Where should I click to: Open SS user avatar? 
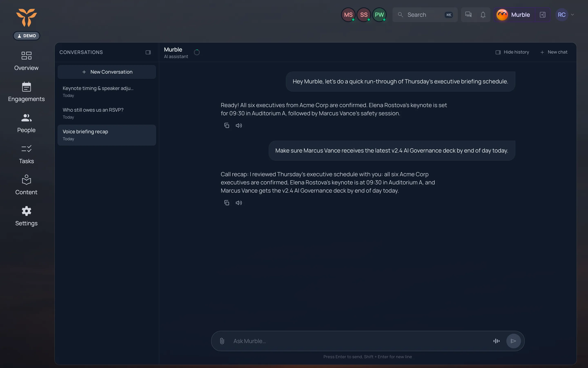(364, 15)
